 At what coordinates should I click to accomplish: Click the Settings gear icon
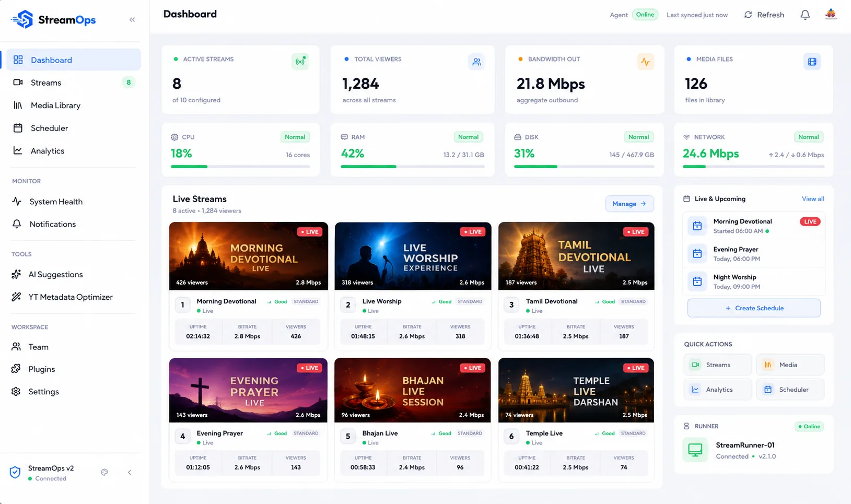(x=16, y=391)
